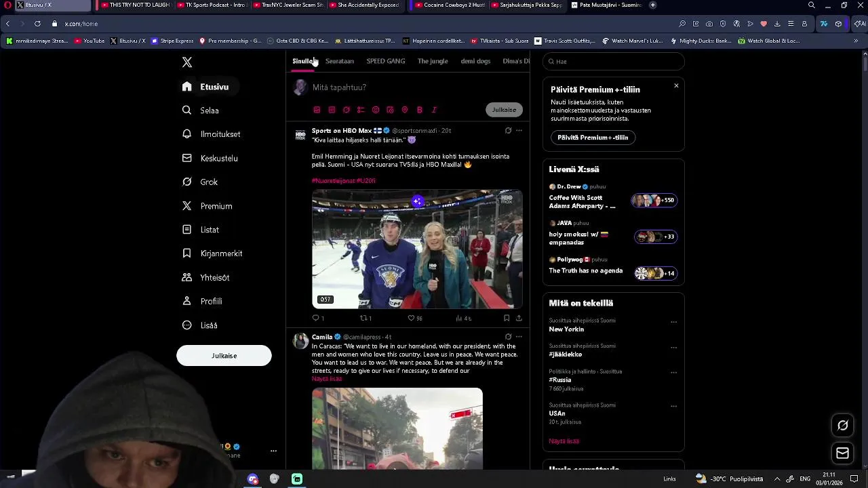Add a GIF to the new post
This screenshot has width=868, height=488.
click(x=332, y=110)
